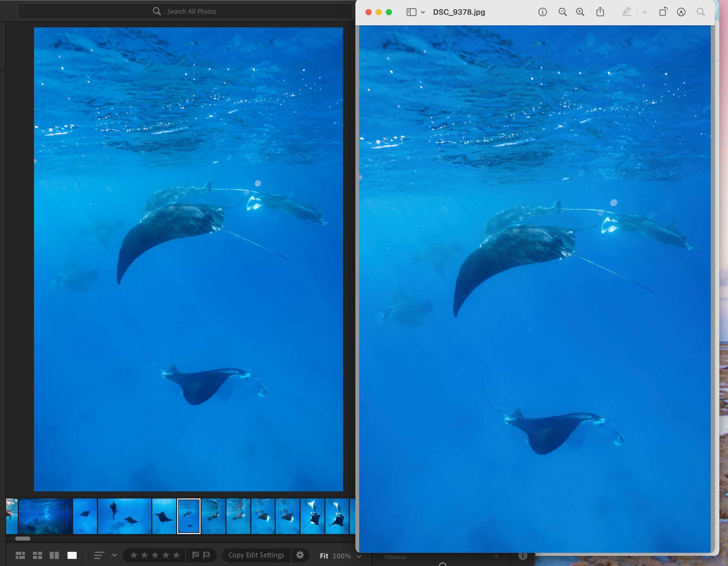Open Preview's image info inspector
This screenshot has height=566, width=728.
click(542, 12)
